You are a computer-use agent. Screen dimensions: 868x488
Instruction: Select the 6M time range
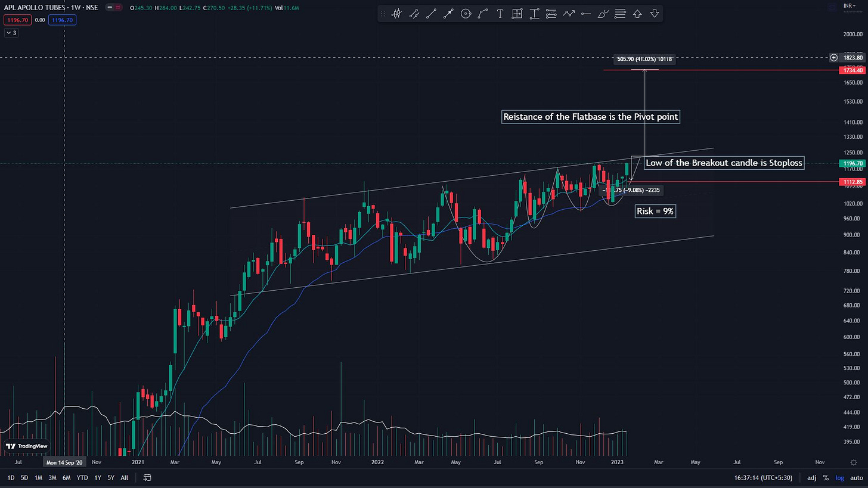click(66, 478)
